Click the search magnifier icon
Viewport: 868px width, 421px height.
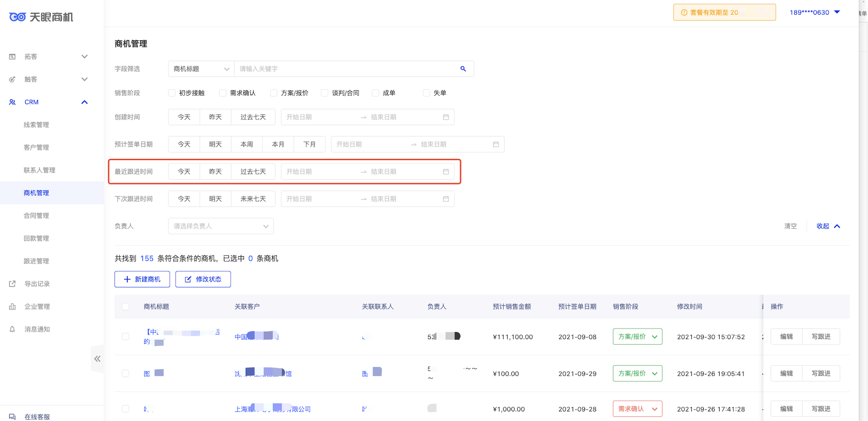click(x=463, y=69)
